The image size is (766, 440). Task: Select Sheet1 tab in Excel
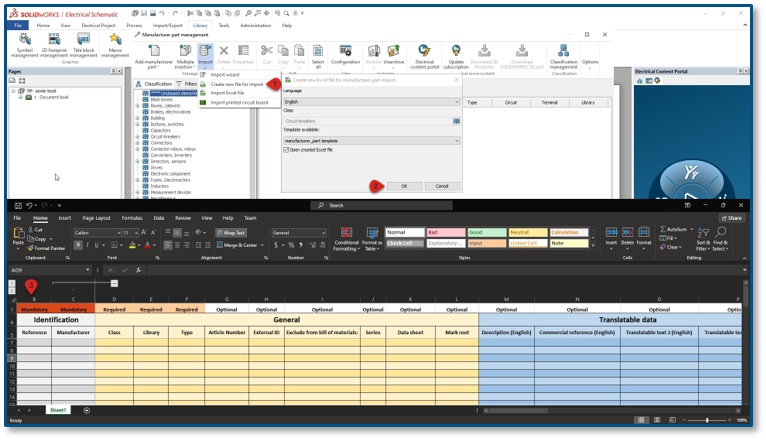click(58, 410)
